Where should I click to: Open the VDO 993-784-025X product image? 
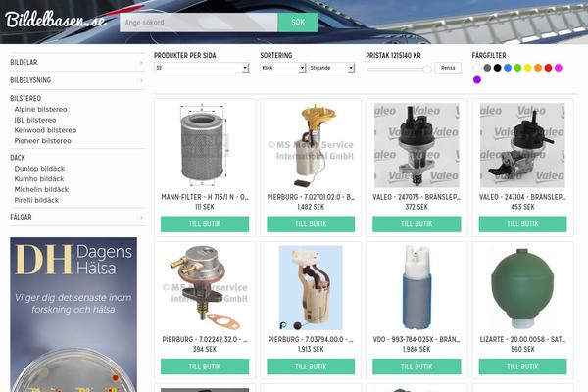[x=416, y=288]
